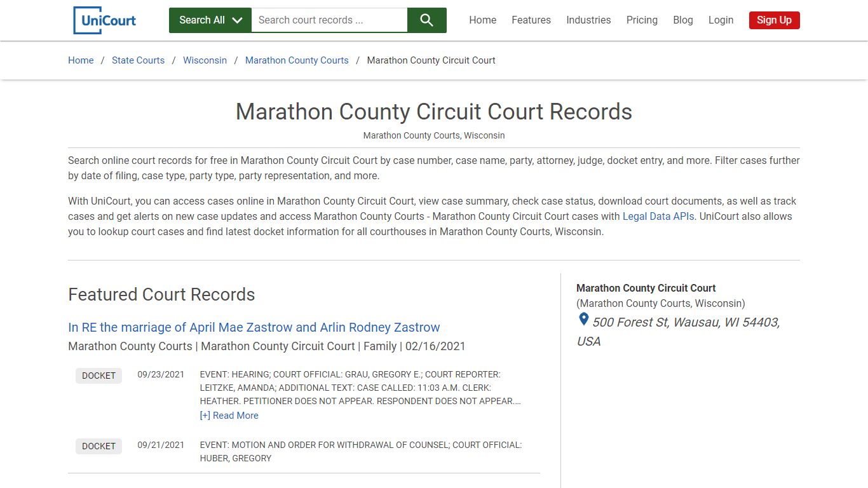Screen dimensions: 868x488
Task: Go to Wisconsin breadcrumb link
Action: [205, 60]
